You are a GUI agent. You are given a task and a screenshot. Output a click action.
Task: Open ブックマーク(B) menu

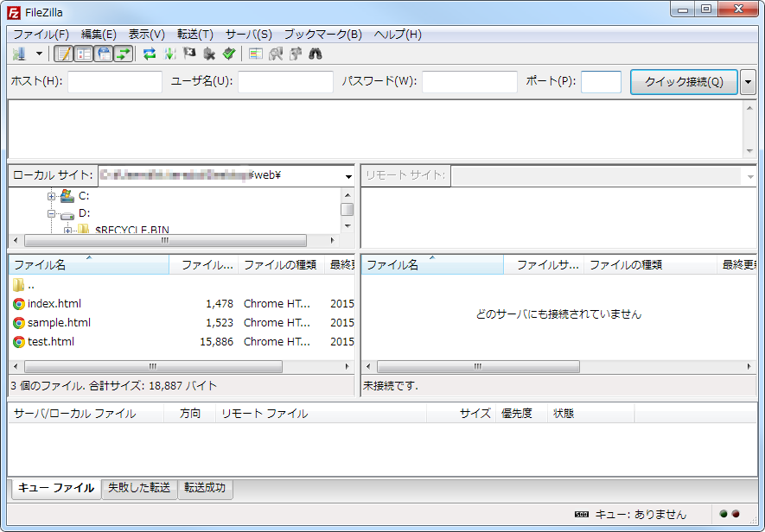(323, 35)
